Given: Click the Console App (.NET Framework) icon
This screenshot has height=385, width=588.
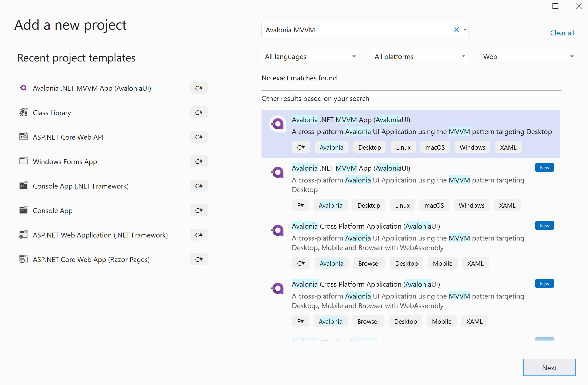Looking at the screenshot, I should (24, 186).
